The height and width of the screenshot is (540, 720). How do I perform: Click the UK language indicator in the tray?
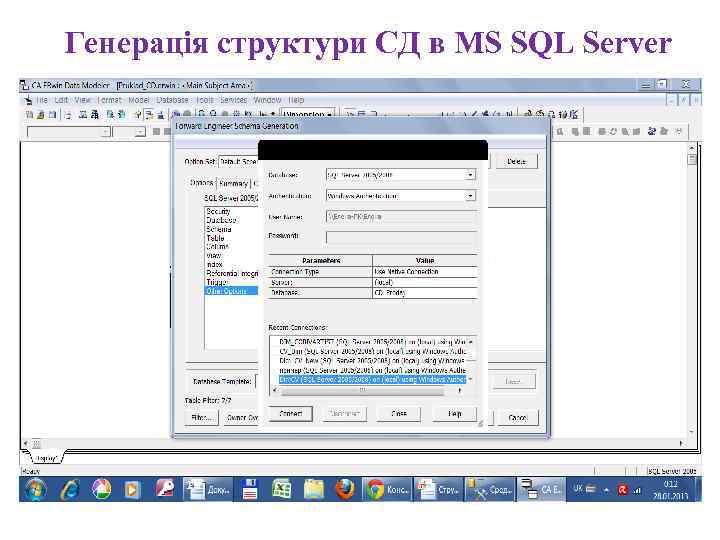[x=578, y=489]
